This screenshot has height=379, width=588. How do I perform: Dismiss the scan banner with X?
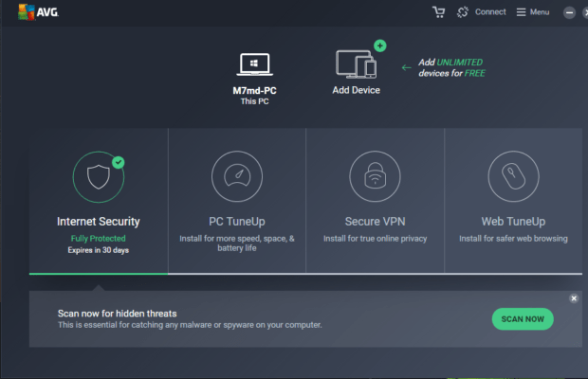tap(574, 298)
